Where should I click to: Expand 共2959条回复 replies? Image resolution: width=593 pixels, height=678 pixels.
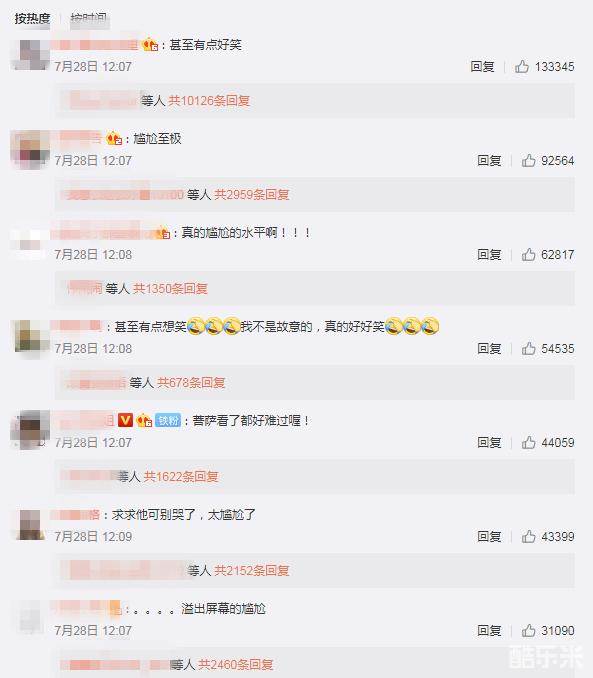[252, 195]
